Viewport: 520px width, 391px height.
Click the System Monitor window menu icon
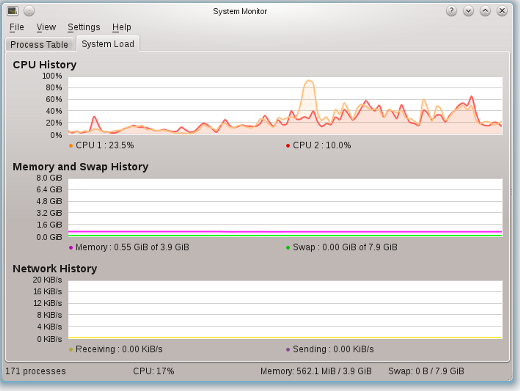(13, 11)
